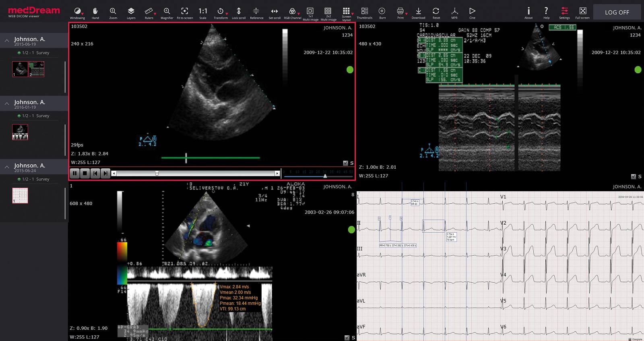Collapse the Johnson. A. 2016-01-19 study

pyautogui.click(x=7, y=104)
